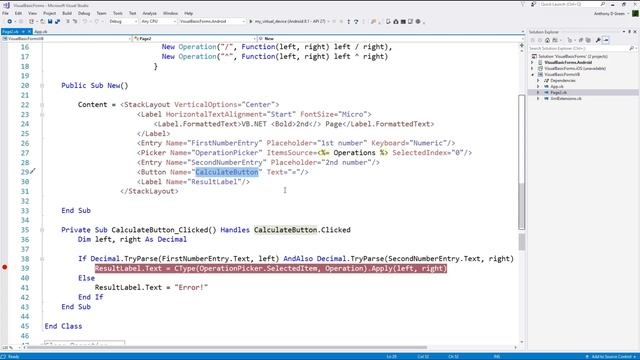Collapse the Public Sub New outline at line 20
The height and width of the screenshot is (360, 640).
click(42, 86)
